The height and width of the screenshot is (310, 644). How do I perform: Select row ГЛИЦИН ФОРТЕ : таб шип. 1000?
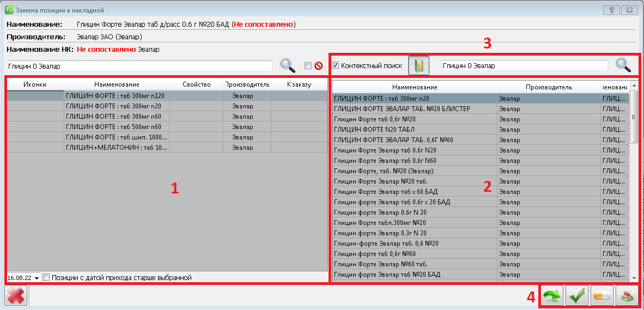click(x=167, y=137)
